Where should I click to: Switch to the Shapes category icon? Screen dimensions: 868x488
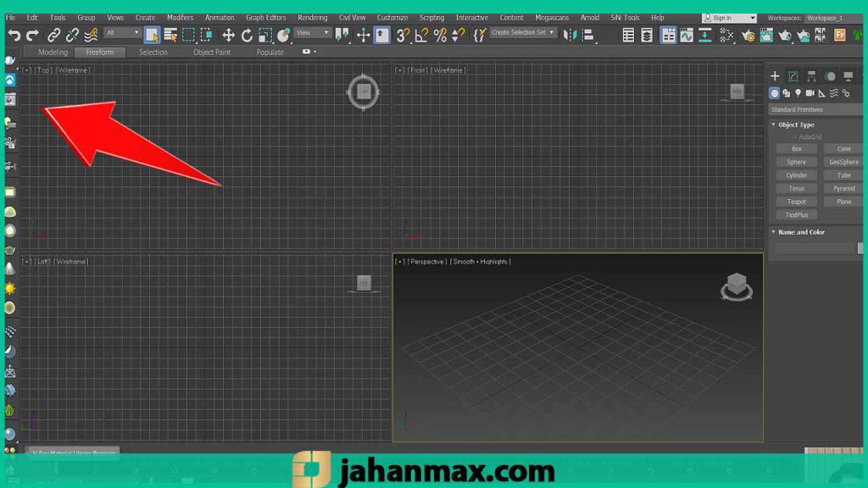787,93
